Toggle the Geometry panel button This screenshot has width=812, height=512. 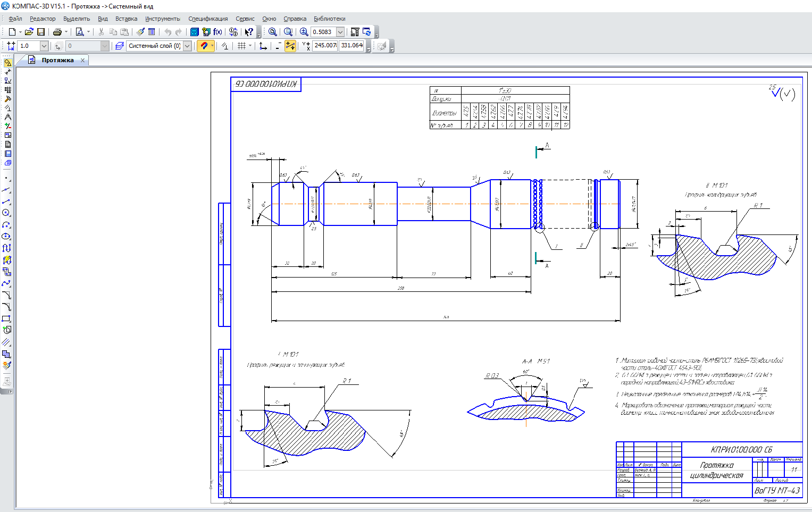tap(7, 63)
